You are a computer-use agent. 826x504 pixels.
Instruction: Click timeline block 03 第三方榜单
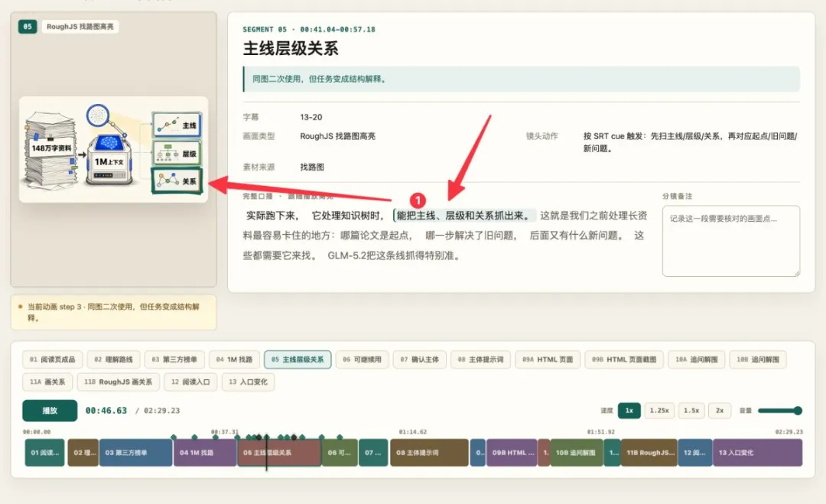[136, 453]
